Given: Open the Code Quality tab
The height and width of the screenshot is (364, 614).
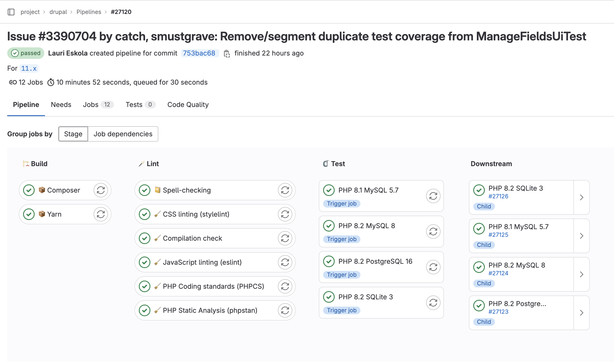Looking at the screenshot, I should pos(188,105).
